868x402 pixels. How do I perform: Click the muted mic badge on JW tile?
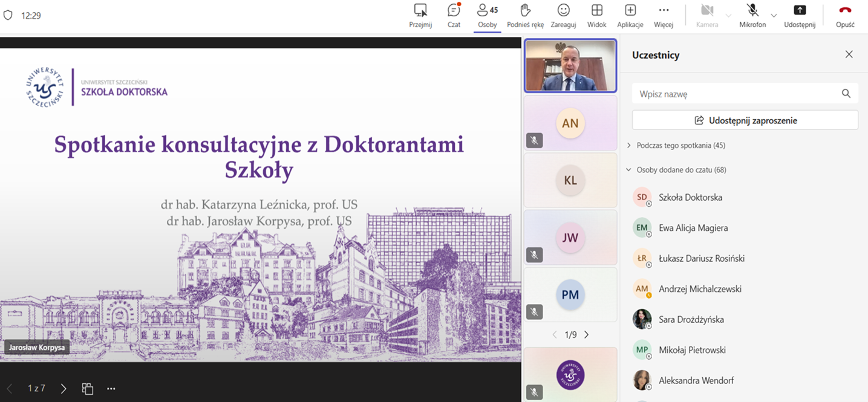pyautogui.click(x=534, y=255)
